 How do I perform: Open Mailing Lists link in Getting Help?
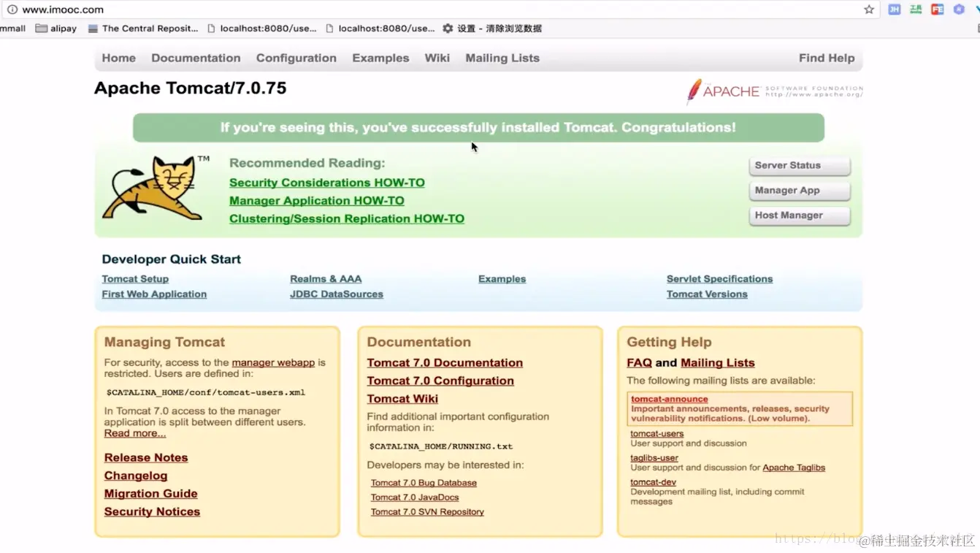[718, 363]
